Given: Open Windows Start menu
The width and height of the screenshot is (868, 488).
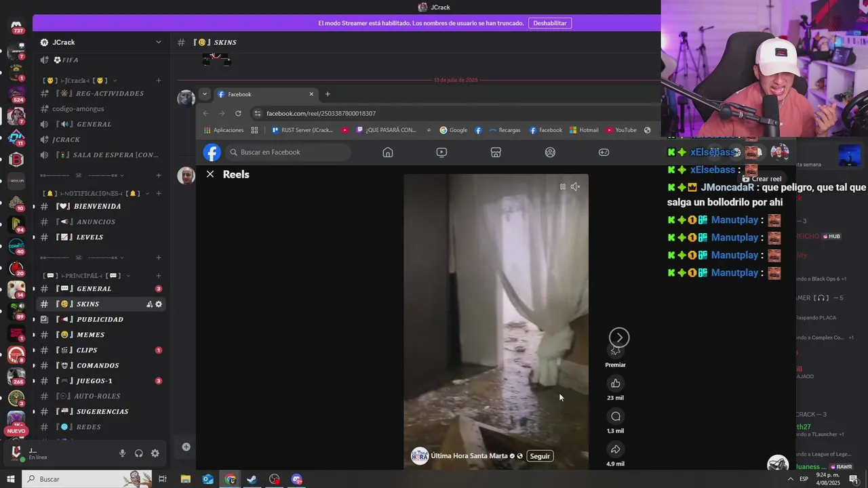Looking at the screenshot, I should point(11,479).
